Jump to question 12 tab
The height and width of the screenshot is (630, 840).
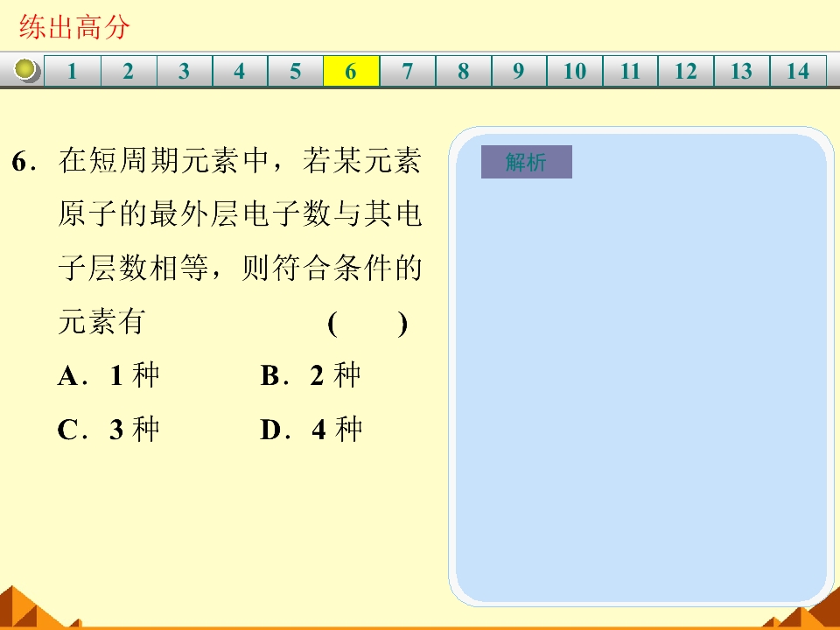pyautogui.click(x=686, y=72)
